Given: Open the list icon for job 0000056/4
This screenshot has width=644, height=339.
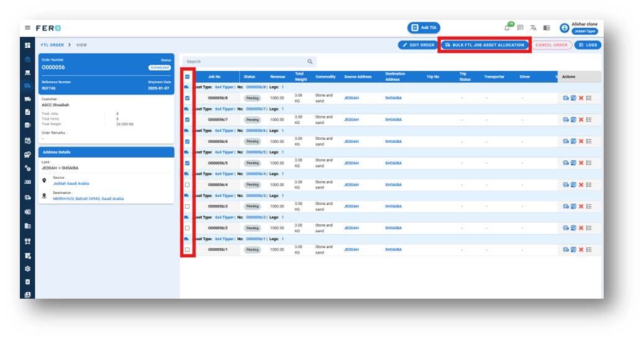Looking at the screenshot, I should 589,184.
